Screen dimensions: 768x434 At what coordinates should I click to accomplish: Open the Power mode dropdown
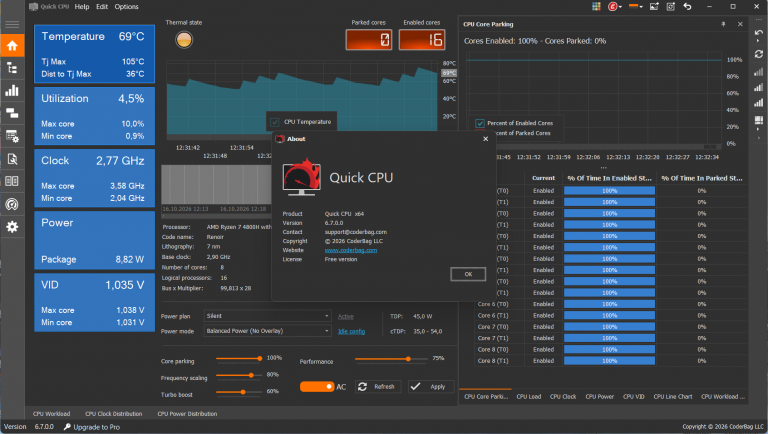tap(268, 331)
